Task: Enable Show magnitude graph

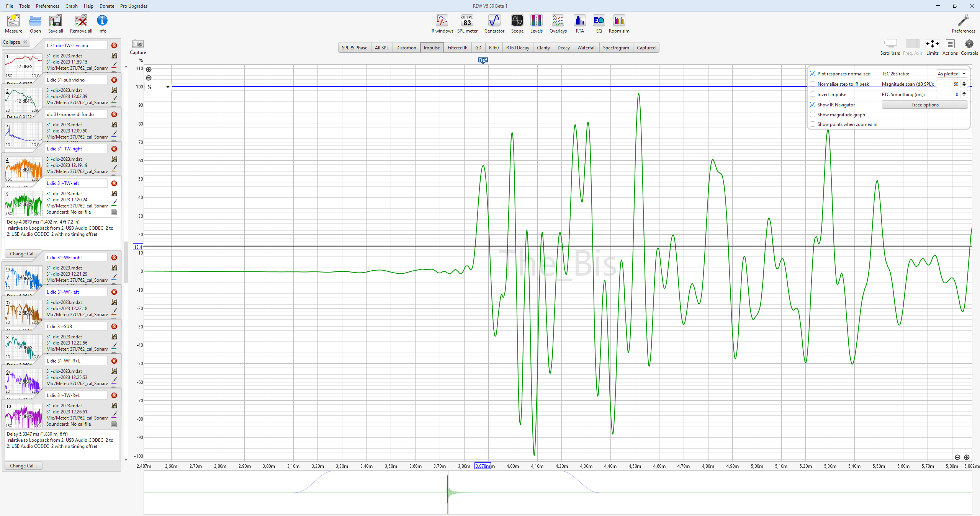Action: 813,114
